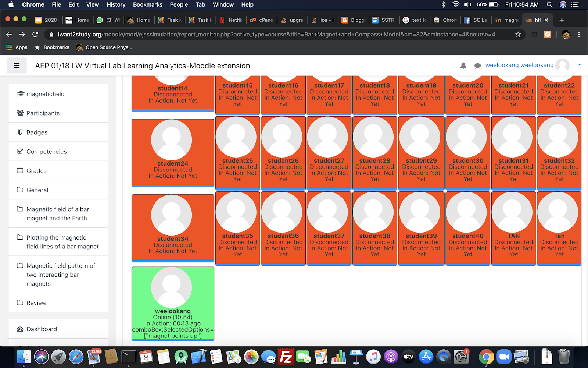
Task: Switch to the Blogger tab
Action: tap(353, 20)
